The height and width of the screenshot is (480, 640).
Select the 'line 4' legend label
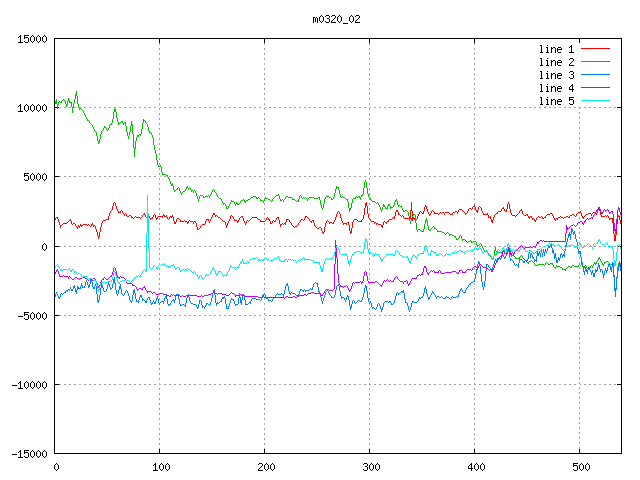(x=556, y=89)
